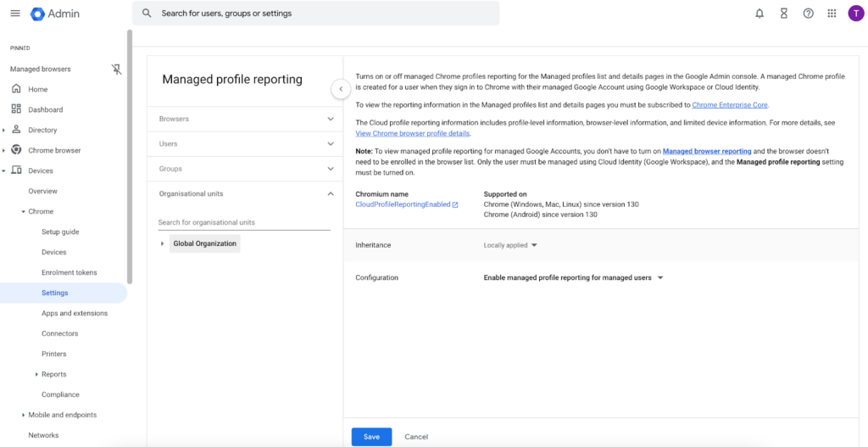868x447 pixels.
Task: Unpin the Managed browsers shortcut
Action: [117, 69]
